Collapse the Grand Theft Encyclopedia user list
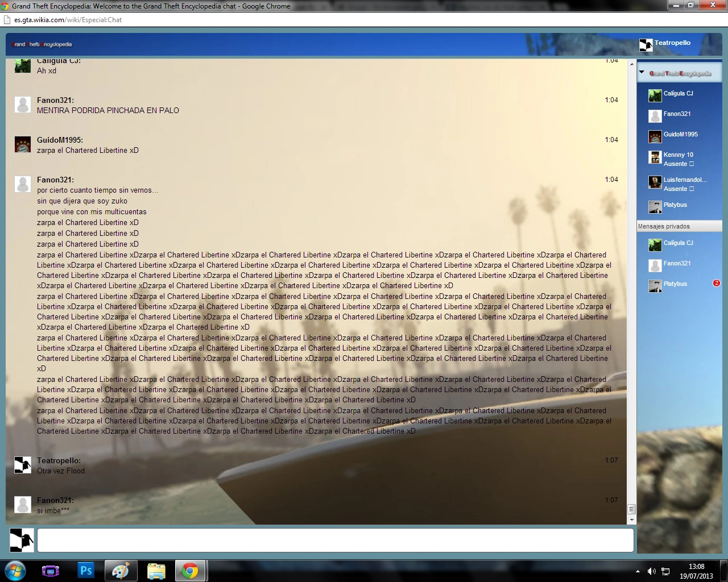 click(x=642, y=73)
